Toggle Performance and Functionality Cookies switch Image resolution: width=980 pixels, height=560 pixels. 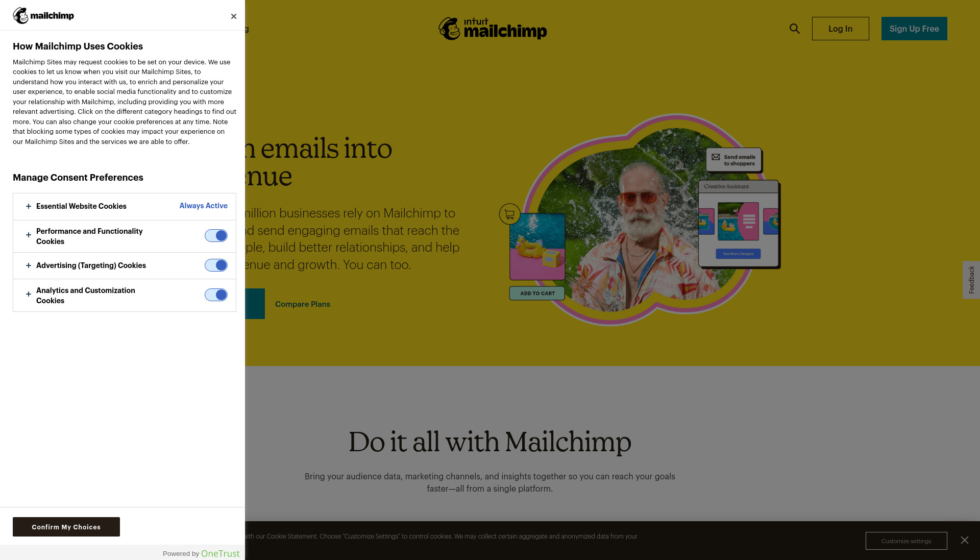[x=216, y=235]
